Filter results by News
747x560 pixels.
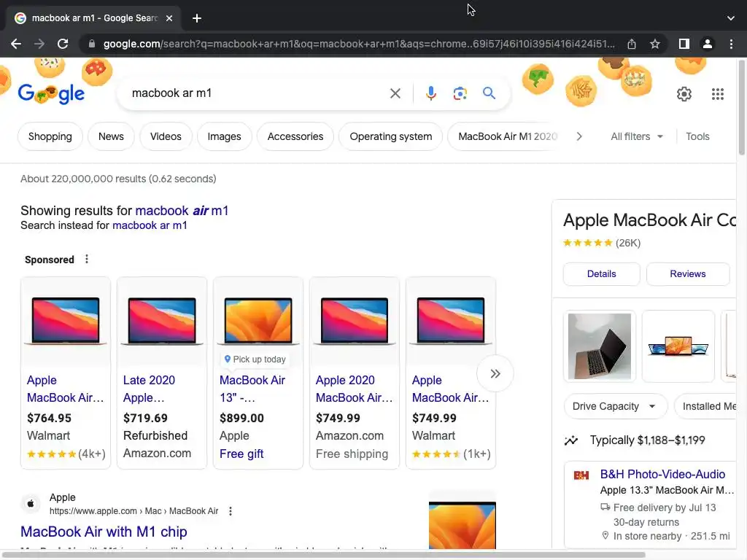pos(111,136)
